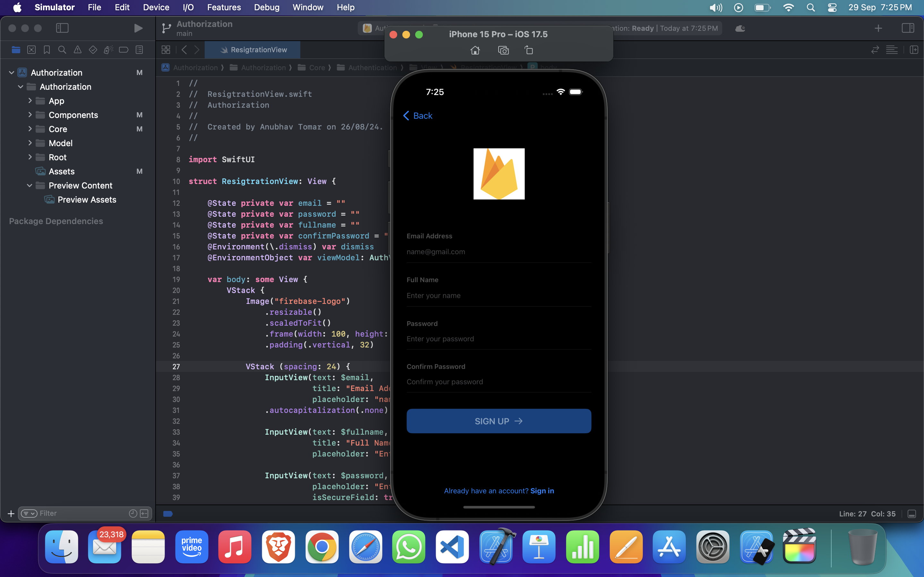Screen dimensions: 924x577
Task: Open the Features menu
Action: click(x=224, y=7)
